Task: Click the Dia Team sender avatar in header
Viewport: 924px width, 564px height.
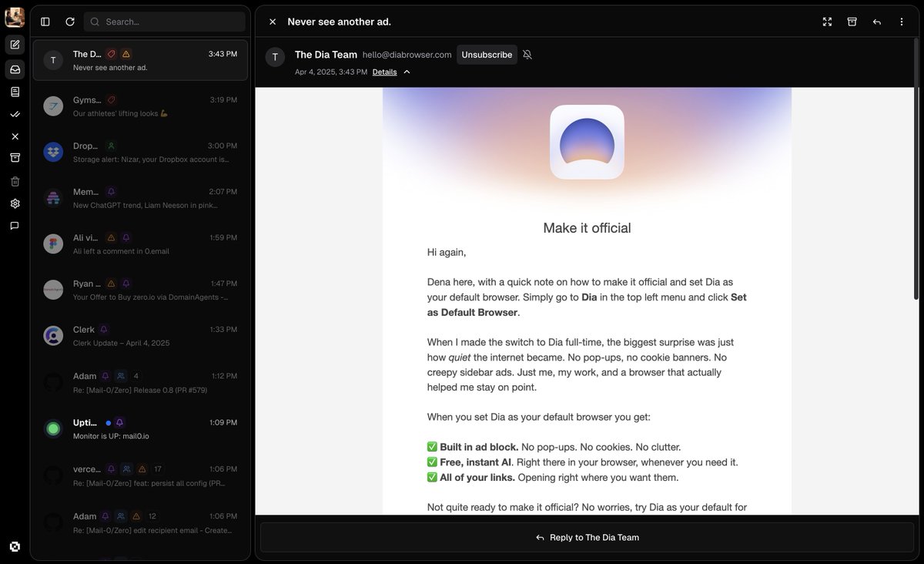Action: tap(275, 57)
